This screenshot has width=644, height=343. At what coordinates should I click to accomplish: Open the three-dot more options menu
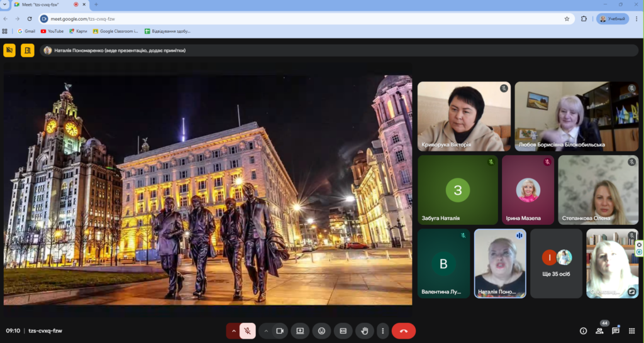point(382,330)
